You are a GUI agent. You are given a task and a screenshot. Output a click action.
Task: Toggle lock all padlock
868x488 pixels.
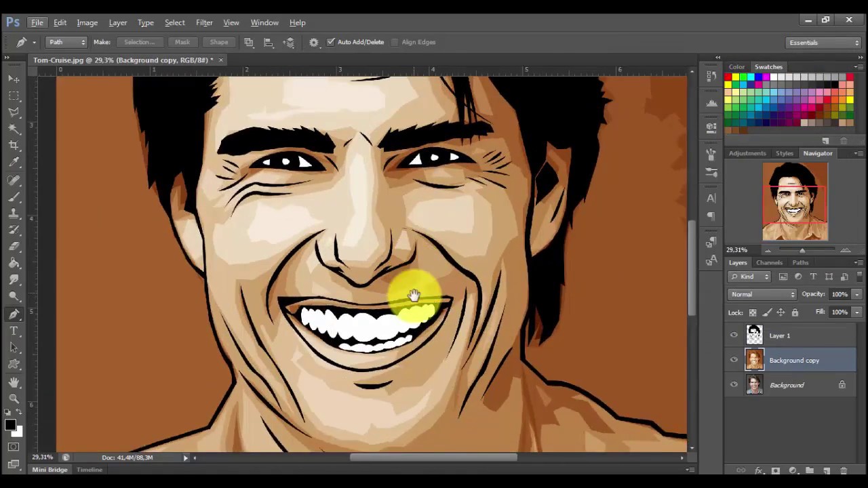(795, 312)
